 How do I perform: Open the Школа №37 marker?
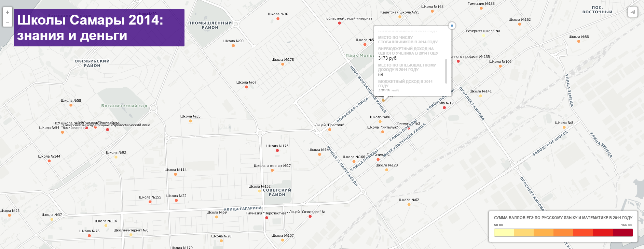point(52,219)
